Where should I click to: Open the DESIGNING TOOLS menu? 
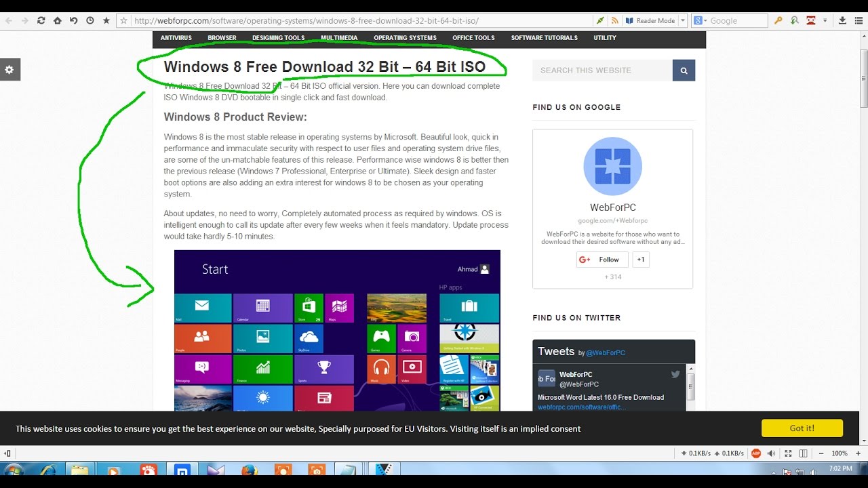click(279, 38)
